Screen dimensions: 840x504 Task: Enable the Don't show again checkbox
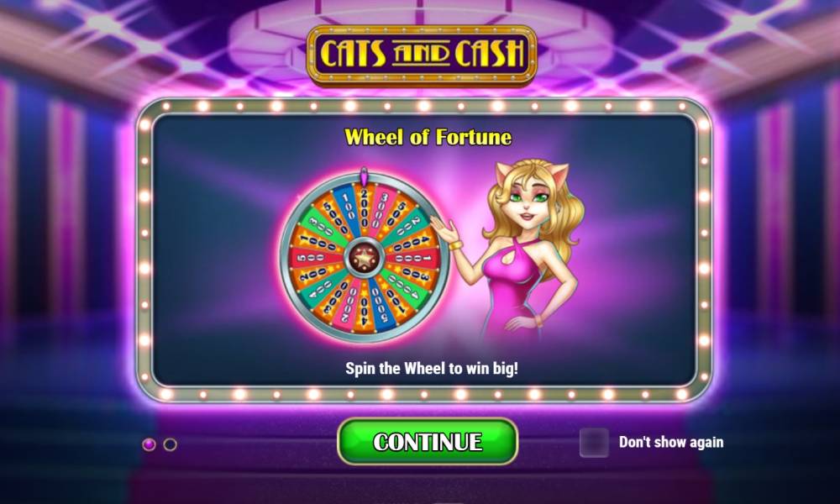[594, 443]
